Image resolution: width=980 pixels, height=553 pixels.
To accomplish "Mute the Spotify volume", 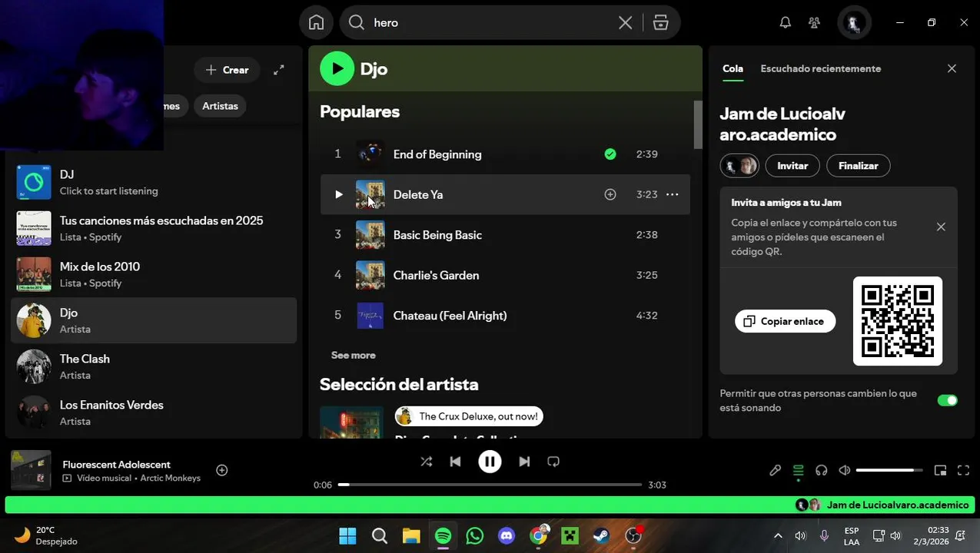I will [844, 470].
